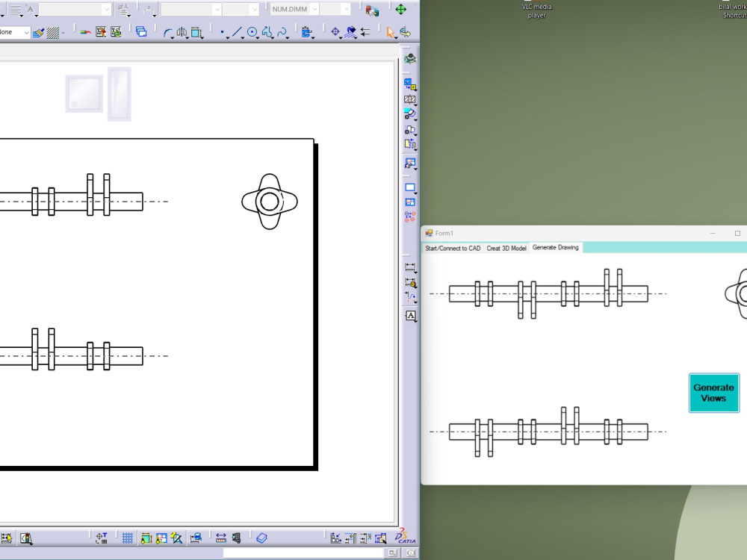The image size is (747, 560).
Task: Click the command prompt input field
Action: pyautogui.click(x=303, y=553)
